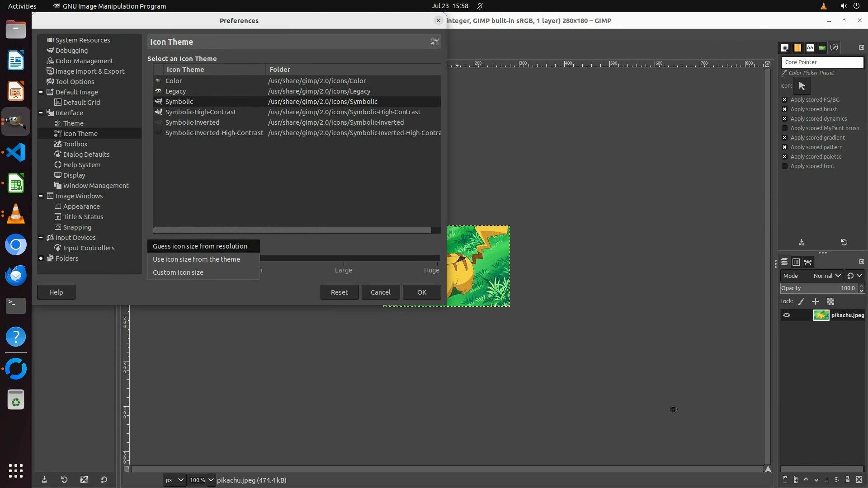Screen dimensions: 868x488
Task: Click the lock position move icon
Action: coord(816,301)
